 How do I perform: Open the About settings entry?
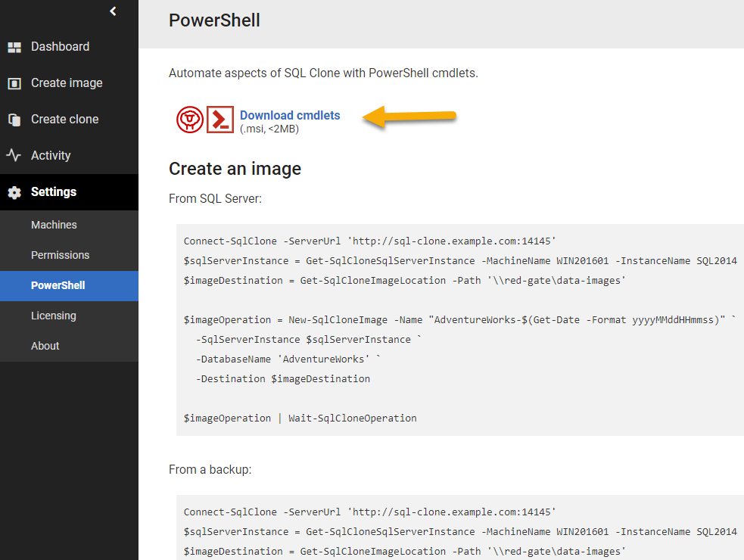(x=45, y=346)
